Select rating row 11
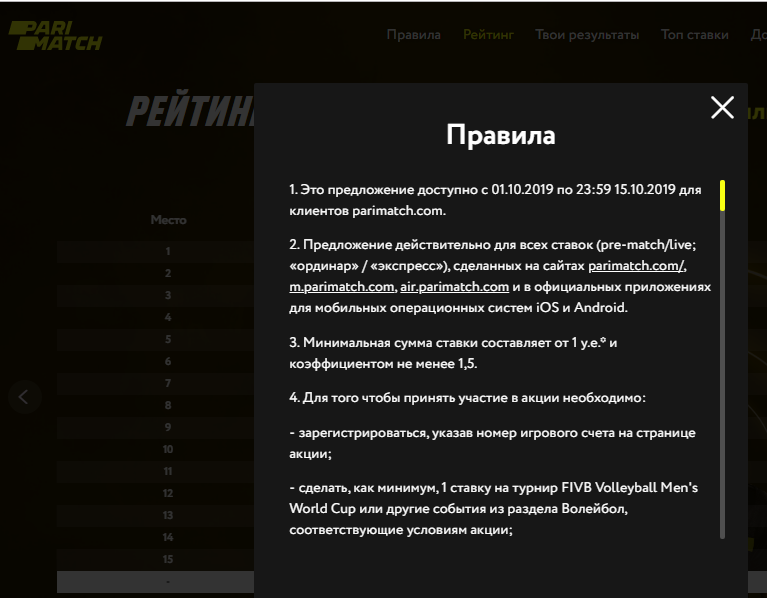767x598 pixels. click(156, 471)
